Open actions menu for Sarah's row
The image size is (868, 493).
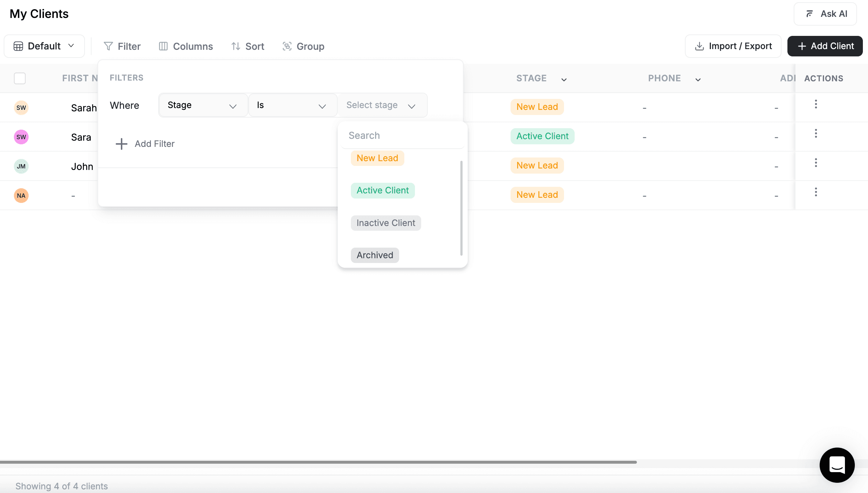click(x=816, y=104)
